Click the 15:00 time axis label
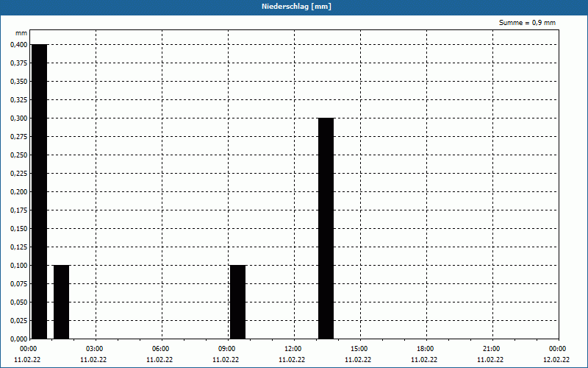The width and height of the screenshot is (588, 368). point(359,349)
